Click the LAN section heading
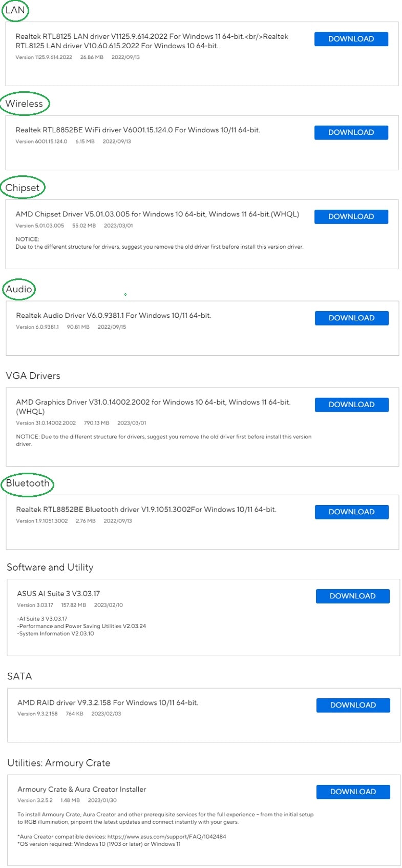Screen dimensions: 402x868 15,10
